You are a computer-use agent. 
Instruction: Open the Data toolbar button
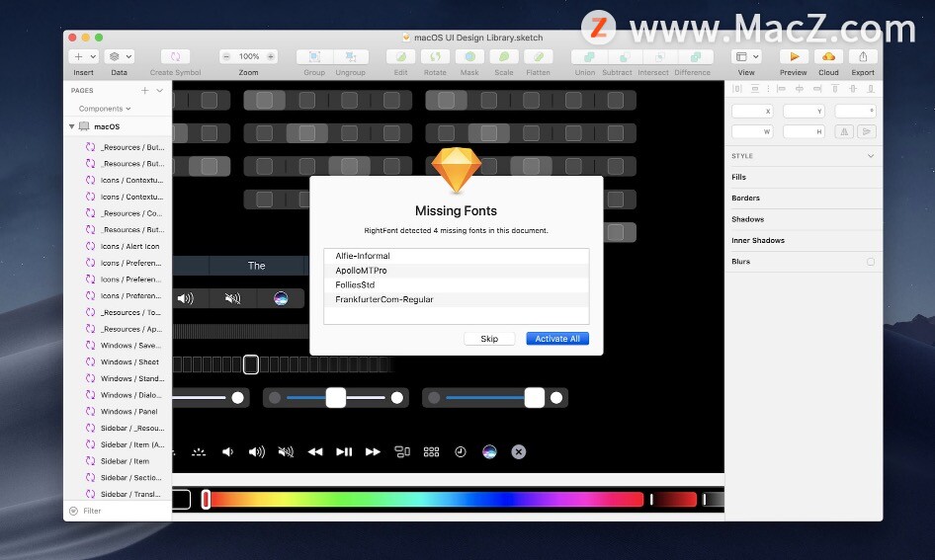tap(119, 56)
